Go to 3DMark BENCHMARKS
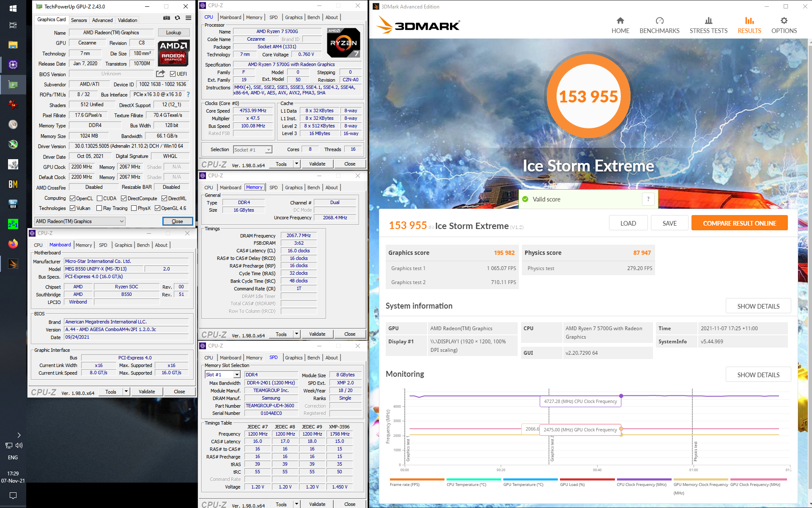The width and height of the screenshot is (812, 508). tap(659, 25)
